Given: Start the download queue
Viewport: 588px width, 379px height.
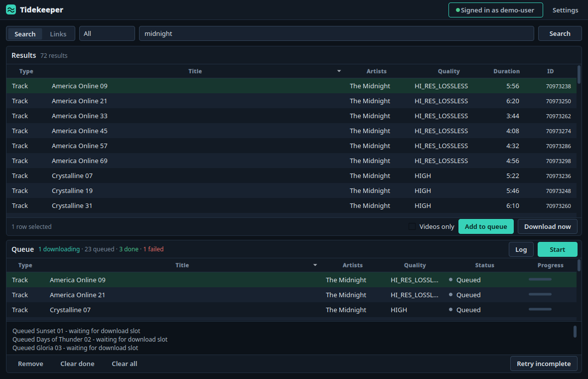Looking at the screenshot, I should tap(557, 249).
